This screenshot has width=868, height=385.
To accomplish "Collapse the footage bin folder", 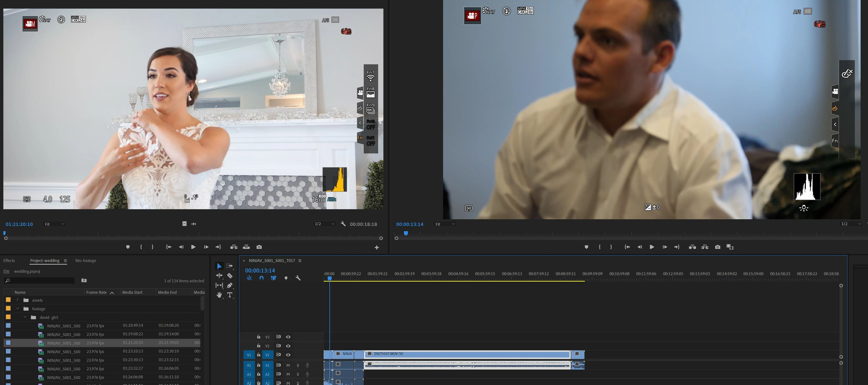I will [x=17, y=309].
